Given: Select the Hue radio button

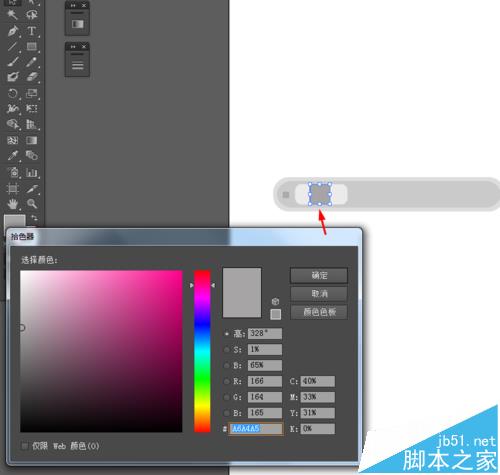Looking at the screenshot, I should pos(227,334).
